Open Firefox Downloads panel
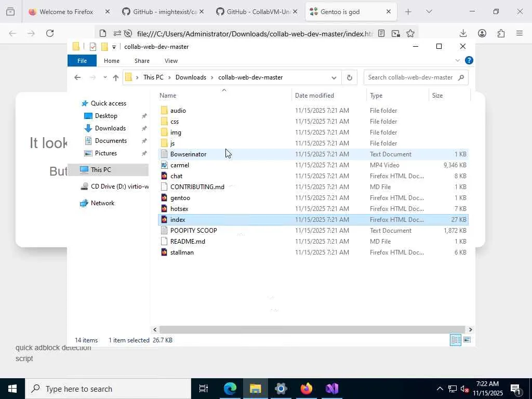The height and width of the screenshot is (399, 532). 463,33
